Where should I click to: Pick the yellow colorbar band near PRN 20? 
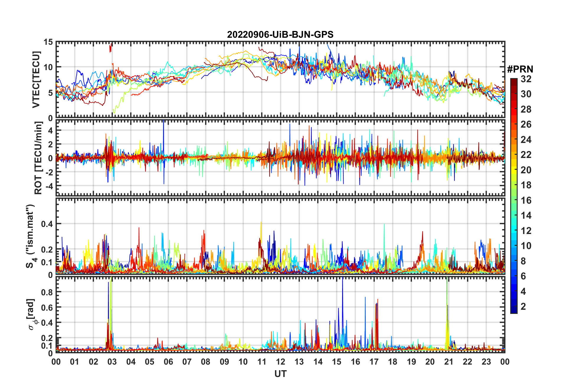[x=514, y=170]
